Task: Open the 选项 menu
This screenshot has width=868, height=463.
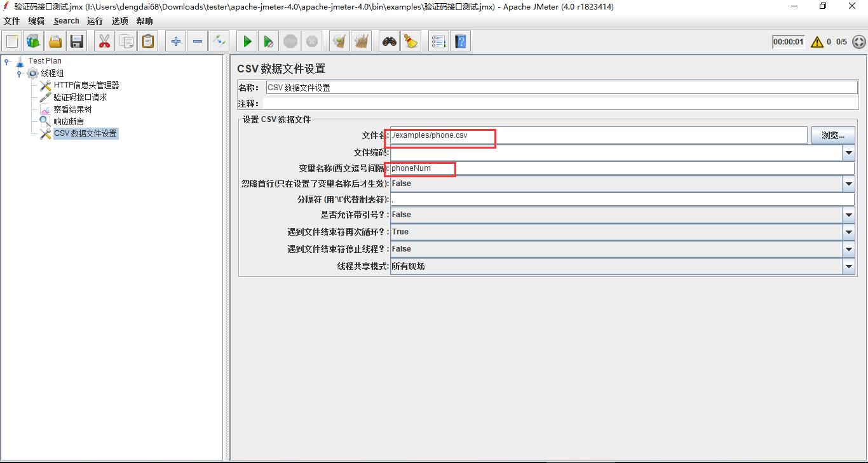Action: 119,21
